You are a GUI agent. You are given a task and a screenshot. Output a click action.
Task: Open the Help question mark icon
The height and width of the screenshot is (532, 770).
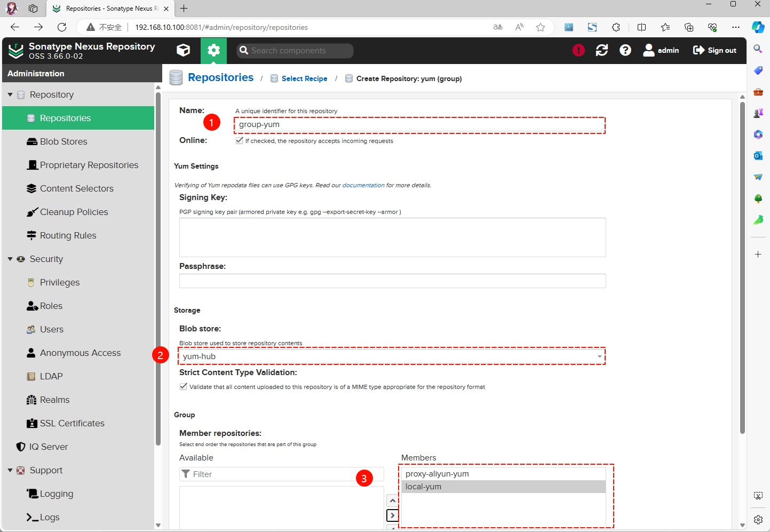coord(625,50)
